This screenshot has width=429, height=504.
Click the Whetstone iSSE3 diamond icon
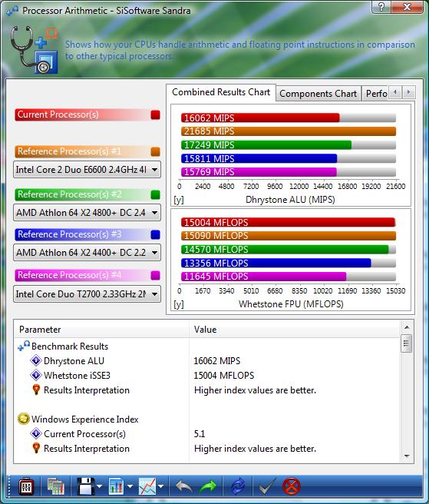[36, 375]
